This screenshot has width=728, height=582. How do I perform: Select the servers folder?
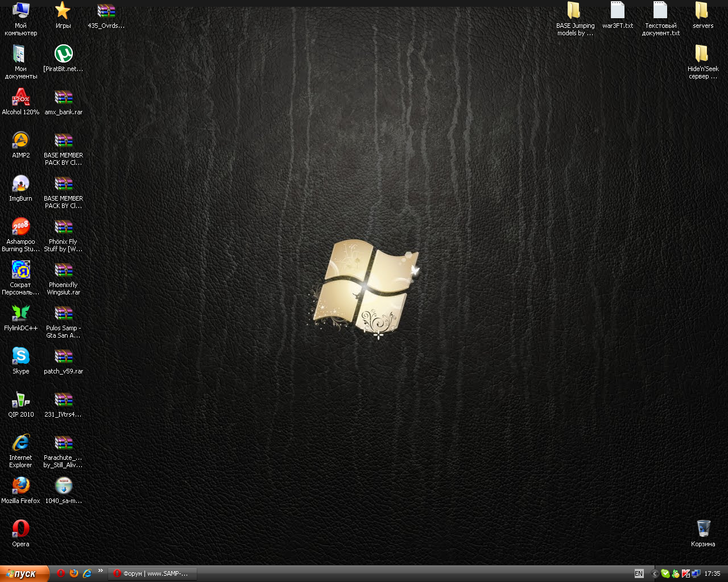pos(703,15)
